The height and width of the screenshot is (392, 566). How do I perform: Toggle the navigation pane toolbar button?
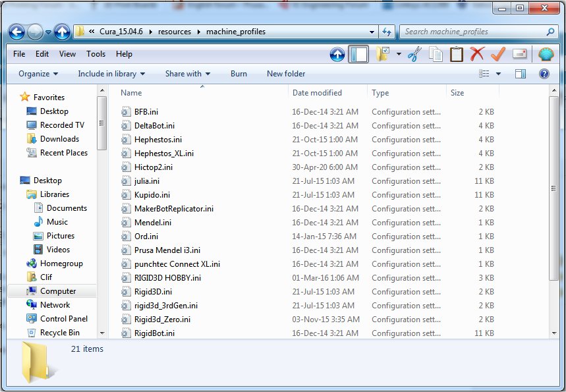click(358, 54)
